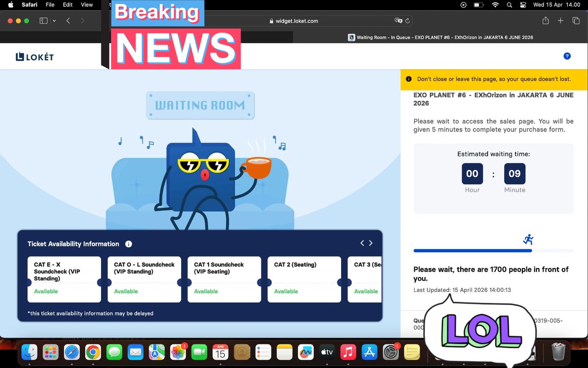The height and width of the screenshot is (368, 588).
Task: Open the View menu
Action: pyautogui.click(x=87, y=5)
